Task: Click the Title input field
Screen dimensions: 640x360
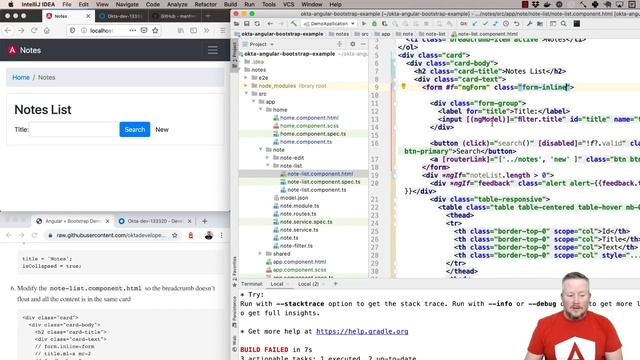Action: (x=74, y=129)
